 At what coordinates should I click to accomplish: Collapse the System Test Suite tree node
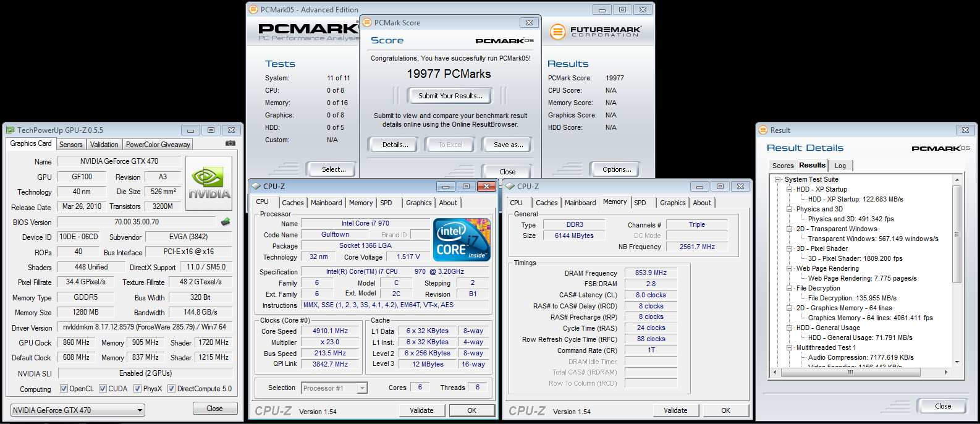(x=778, y=179)
